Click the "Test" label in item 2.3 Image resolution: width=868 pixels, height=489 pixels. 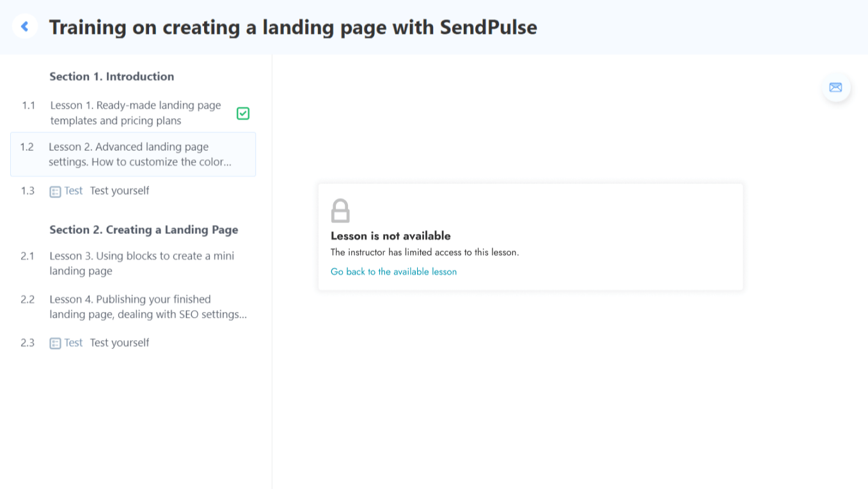tap(74, 343)
